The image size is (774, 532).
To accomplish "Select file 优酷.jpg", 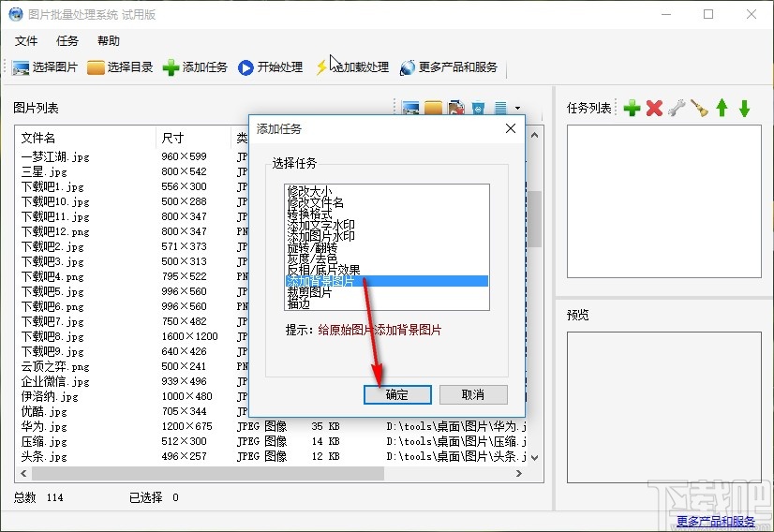I will coord(44,411).
